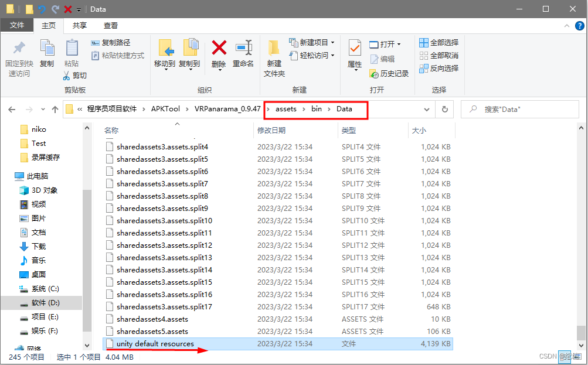Select drive 系统 (C:) in the sidebar
The height and width of the screenshot is (365, 588).
coord(39,289)
